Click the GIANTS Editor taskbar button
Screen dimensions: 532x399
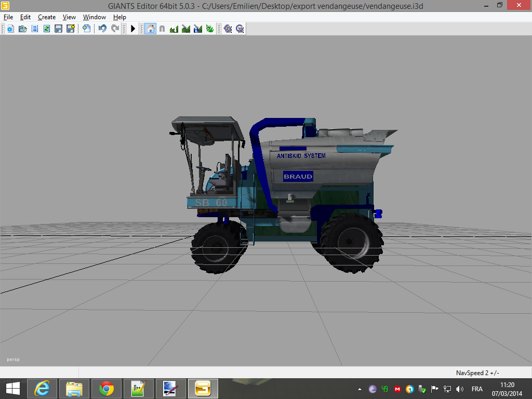[x=203, y=389]
